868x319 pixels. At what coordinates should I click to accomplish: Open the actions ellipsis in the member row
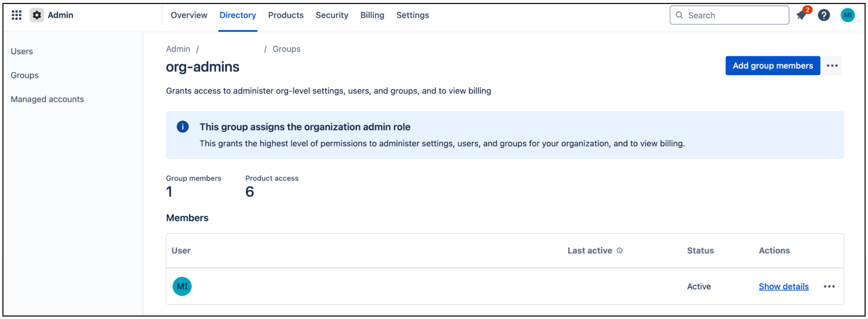pyautogui.click(x=830, y=286)
